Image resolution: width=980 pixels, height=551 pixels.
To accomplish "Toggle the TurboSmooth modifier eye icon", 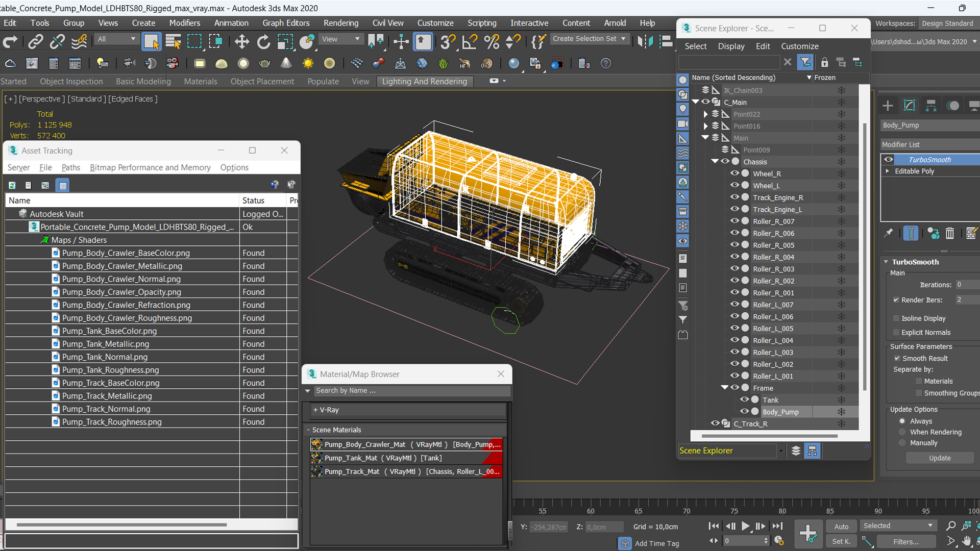I will click(x=889, y=159).
